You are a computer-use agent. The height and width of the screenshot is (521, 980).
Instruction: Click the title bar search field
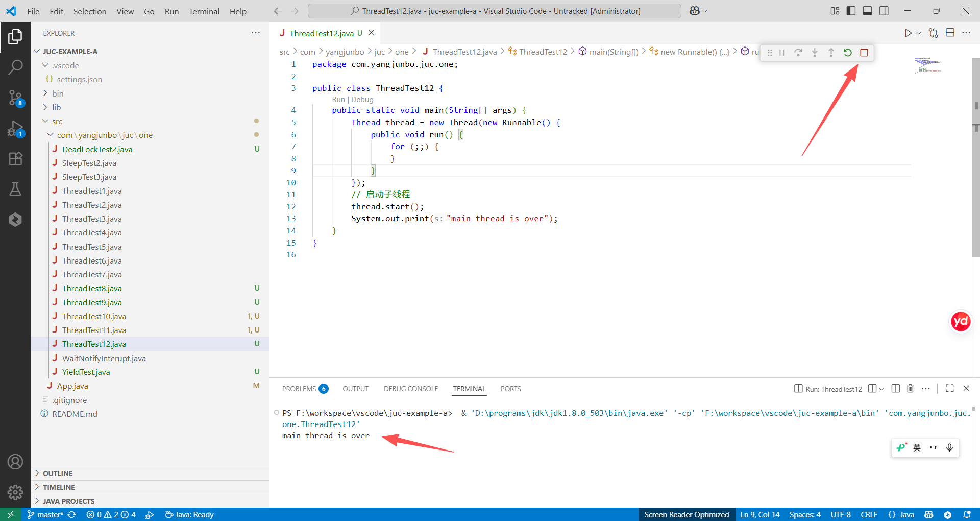point(495,11)
